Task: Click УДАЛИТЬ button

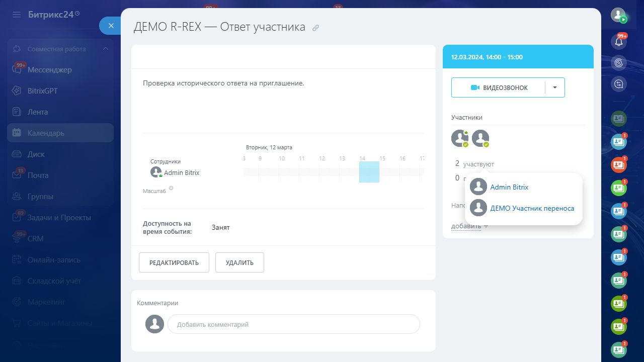Action: 239,262
